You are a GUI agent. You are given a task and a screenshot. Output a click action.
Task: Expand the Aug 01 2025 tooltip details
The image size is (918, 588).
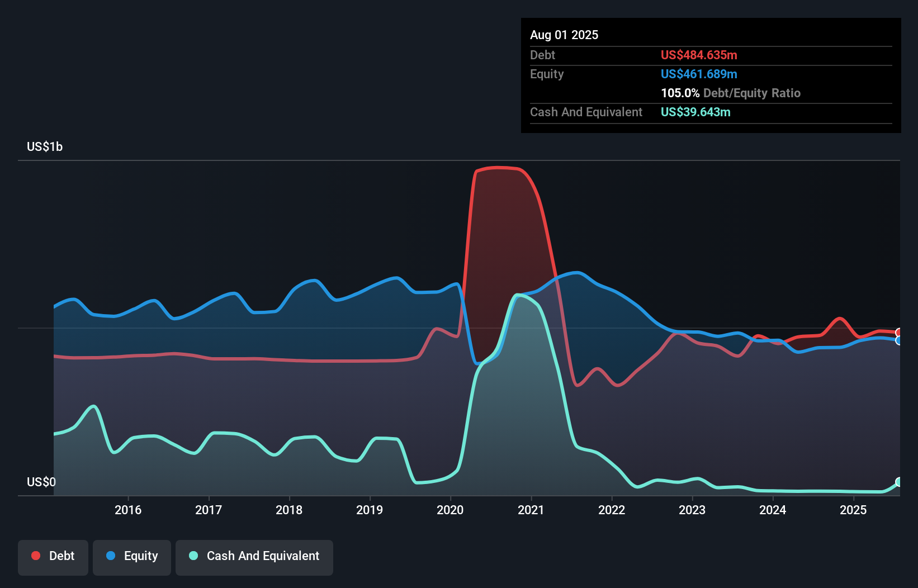click(564, 35)
